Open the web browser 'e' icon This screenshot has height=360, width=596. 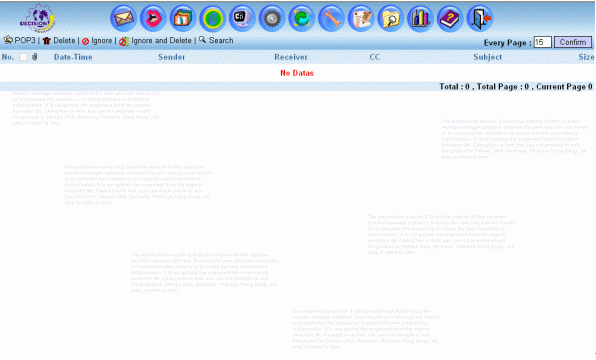[212, 18]
